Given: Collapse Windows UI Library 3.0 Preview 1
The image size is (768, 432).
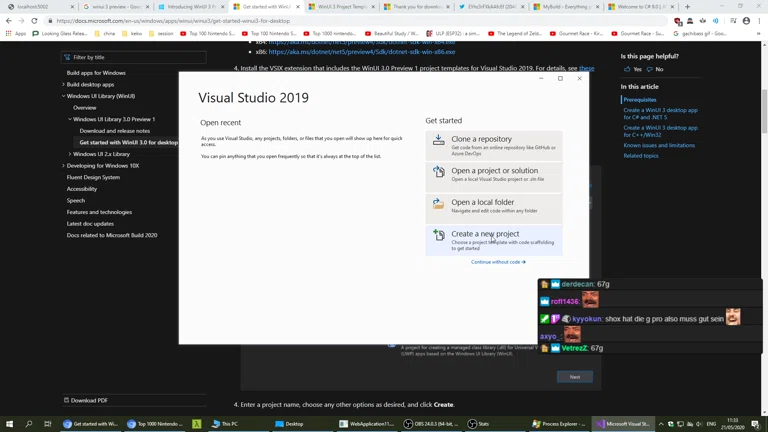Looking at the screenshot, I should (70, 119).
